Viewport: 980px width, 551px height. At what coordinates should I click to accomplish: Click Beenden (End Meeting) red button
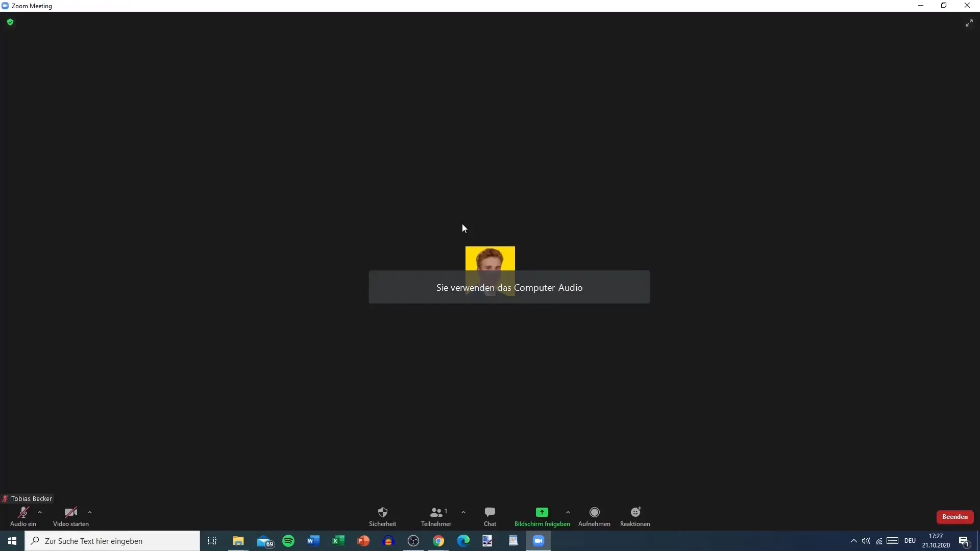(955, 517)
